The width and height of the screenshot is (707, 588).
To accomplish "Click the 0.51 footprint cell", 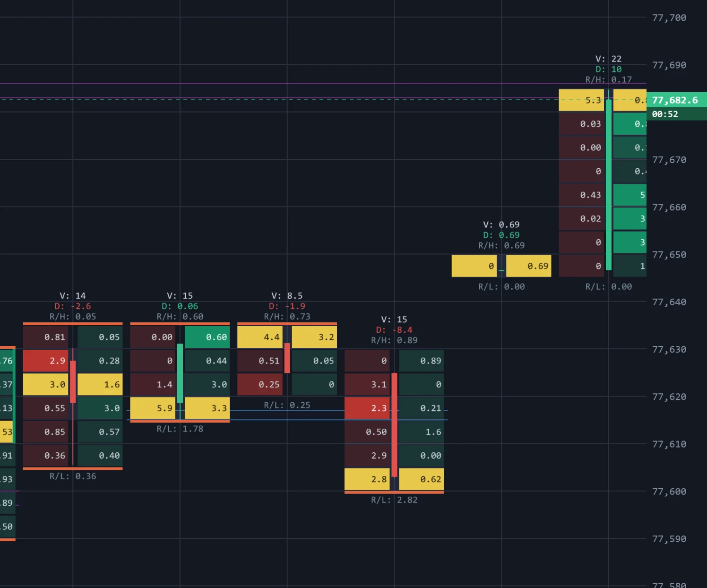I will point(260,361).
